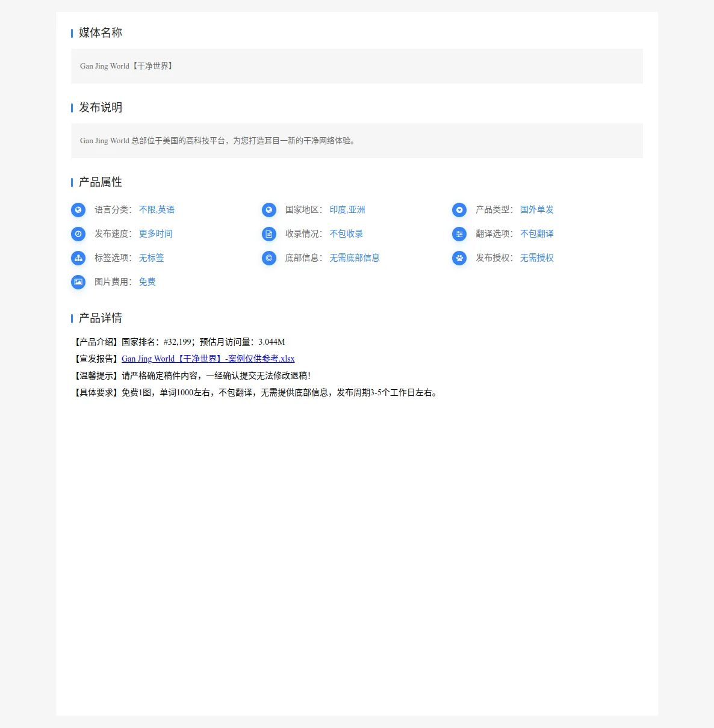Image resolution: width=714 pixels, height=728 pixels.
Task: Click the 【温馨提示】 reminder line
Action: pyautogui.click(x=191, y=375)
